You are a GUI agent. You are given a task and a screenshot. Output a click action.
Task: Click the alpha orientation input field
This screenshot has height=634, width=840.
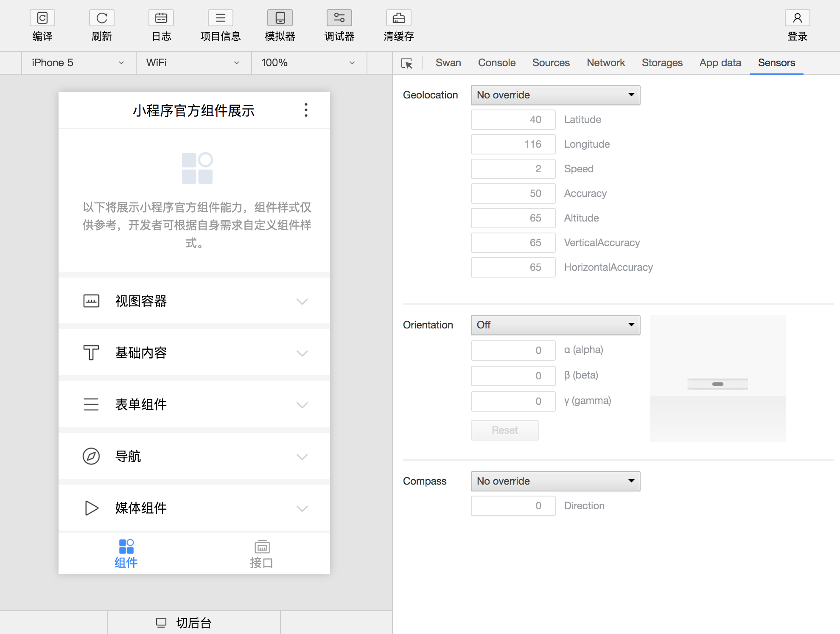point(513,351)
